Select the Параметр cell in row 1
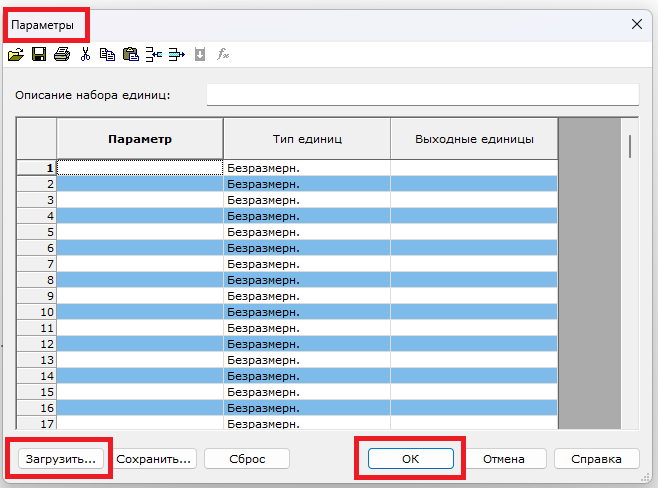Screen dimensions: 658x488 point(139,168)
